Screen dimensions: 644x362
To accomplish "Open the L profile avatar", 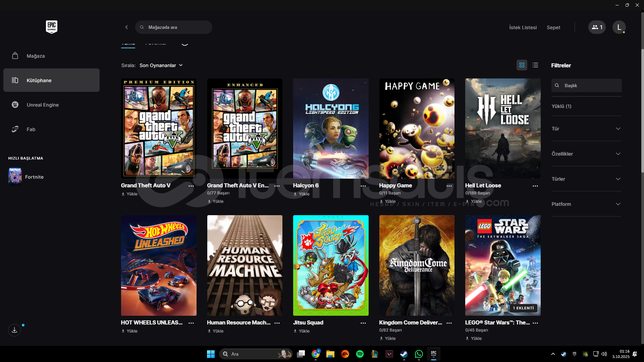I will [x=619, y=27].
